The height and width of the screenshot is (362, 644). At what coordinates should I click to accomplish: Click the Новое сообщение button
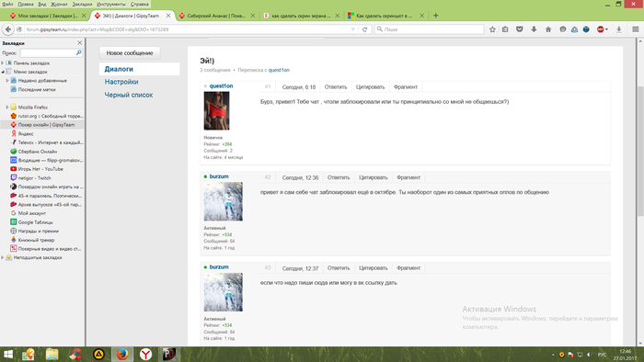tap(130, 53)
